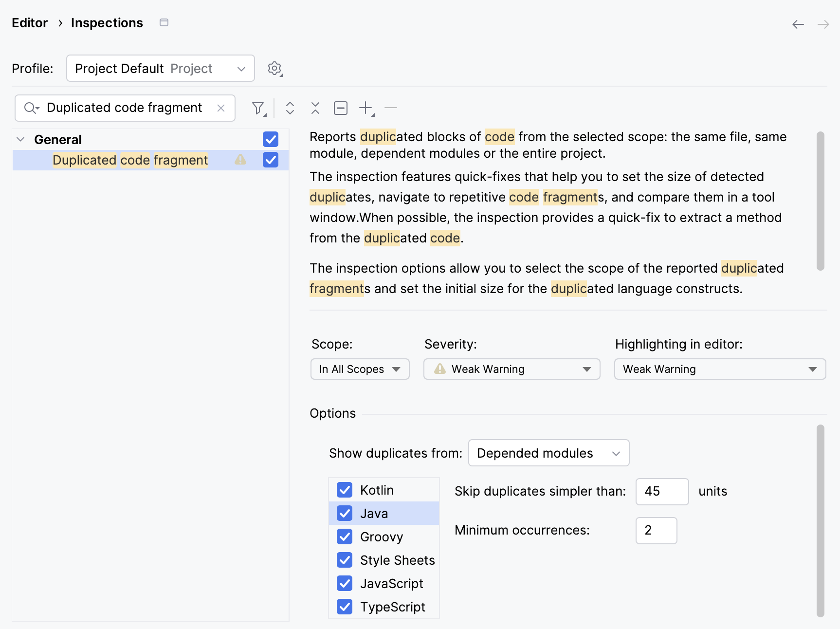Click the Skip duplicates simpler than field
This screenshot has width=840, height=629.
click(662, 491)
